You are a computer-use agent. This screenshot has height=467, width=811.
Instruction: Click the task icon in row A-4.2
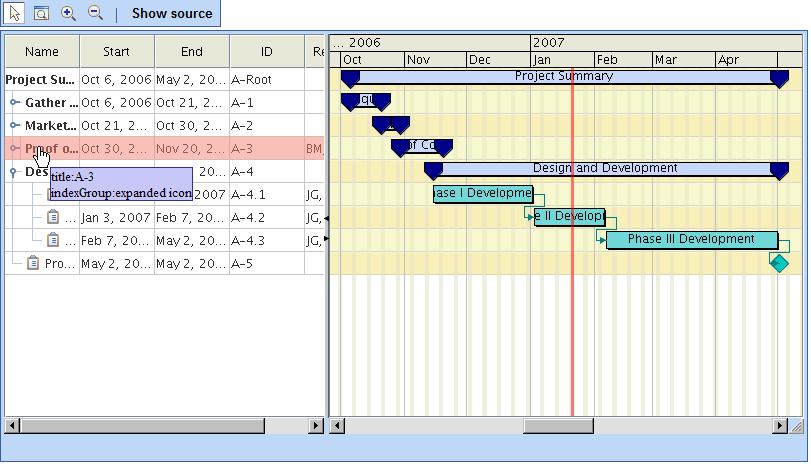54,217
